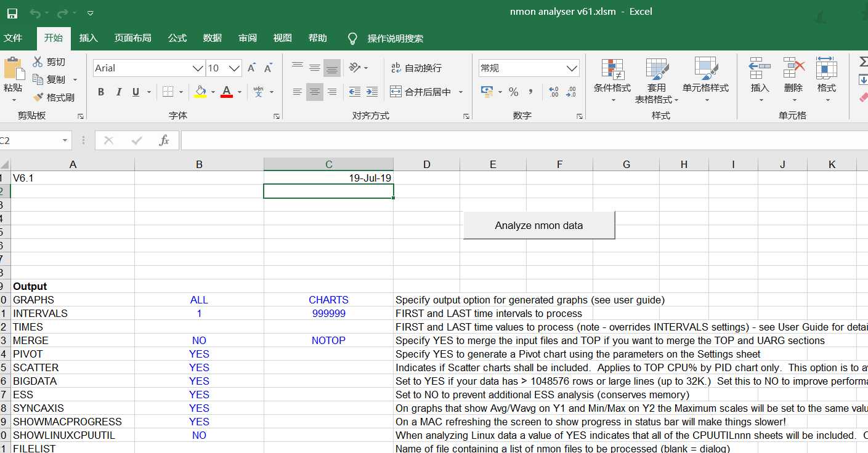The width and height of the screenshot is (868, 453).
Task: Click the Analyze nmon data button
Action: pyautogui.click(x=539, y=225)
